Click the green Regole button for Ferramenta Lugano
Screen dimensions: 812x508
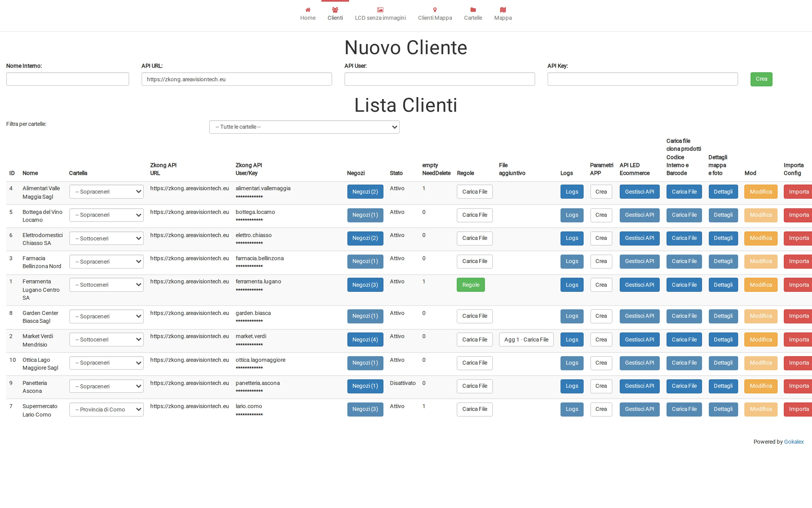tap(470, 284)
